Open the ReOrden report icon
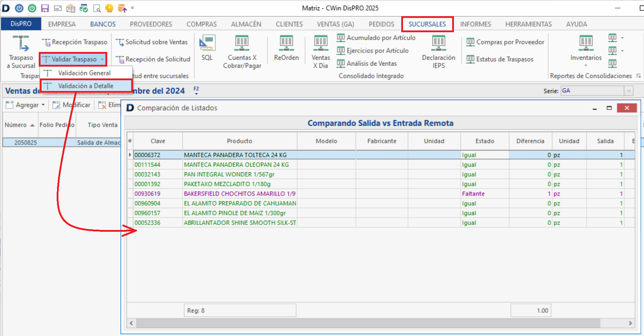The width and height of the screenshot is (644, 336). tap(286, 48)
